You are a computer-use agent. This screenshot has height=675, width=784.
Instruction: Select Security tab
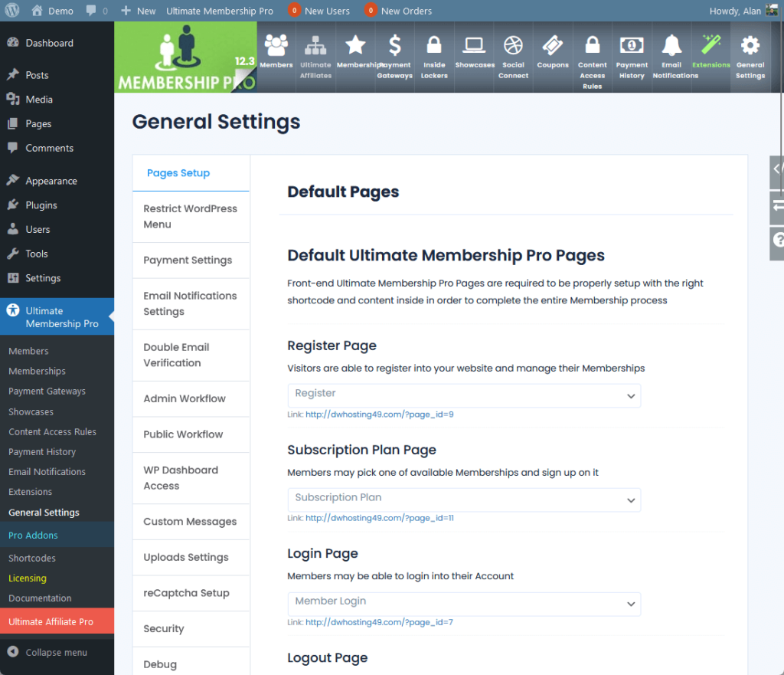pyautogui.click(x=191, y=628)
